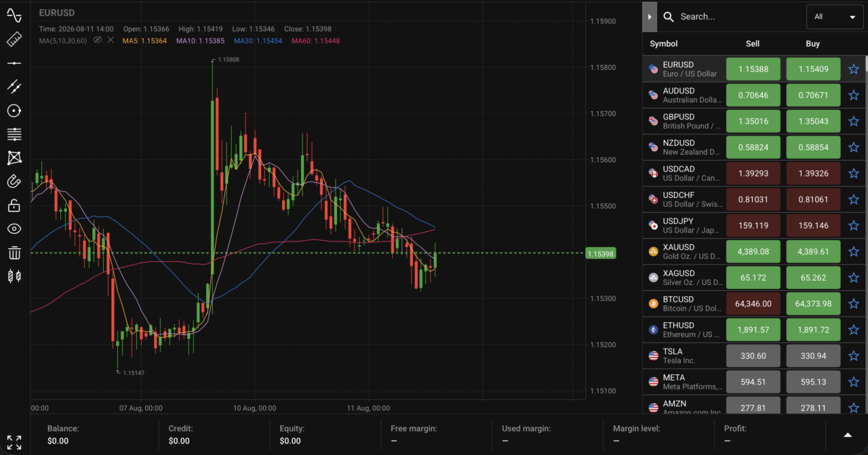The image size is (868, 455).
Task: Open the All category dropdown
Action: [x=834, y=17]
